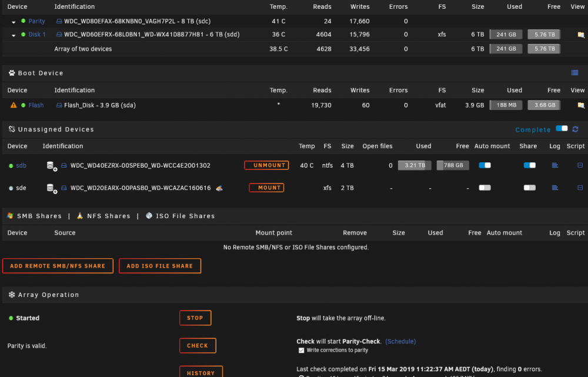The width and height of the screenshot is (588, 377).
Task: Click the UNMOUNT button for sdb
Action: pos(266,165)
